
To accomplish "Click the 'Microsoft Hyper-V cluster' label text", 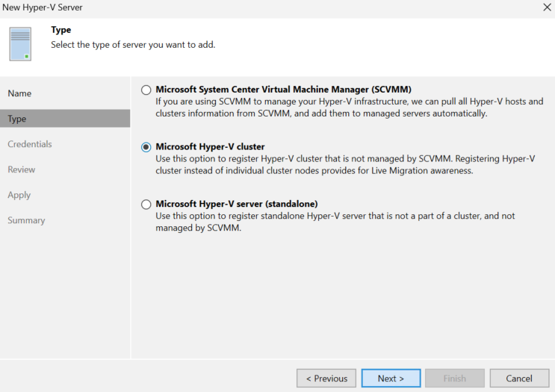I will pos(210,147).
